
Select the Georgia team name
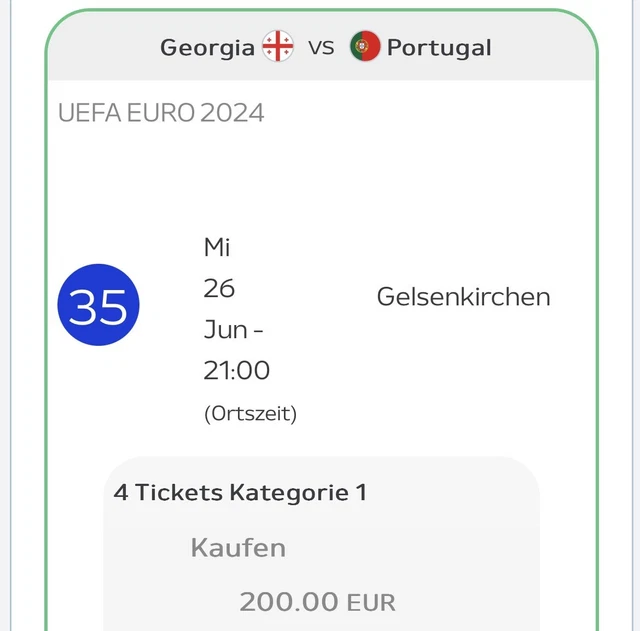[x=207, y=48]
